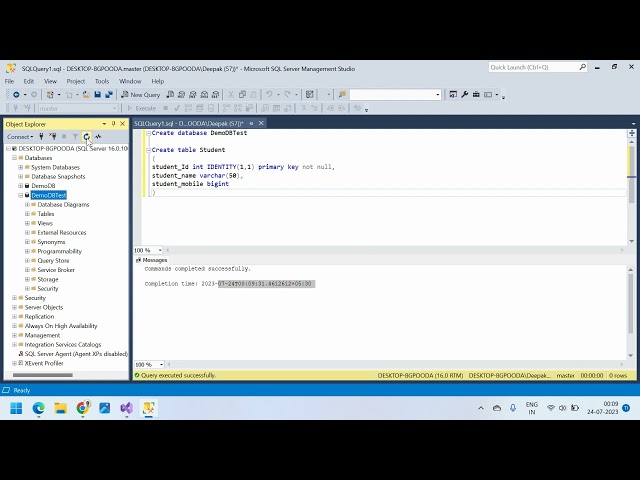Open the editor zoom 100 % dropdown
The width and height of the screenshot is (640, 480).
pos(160,250)
